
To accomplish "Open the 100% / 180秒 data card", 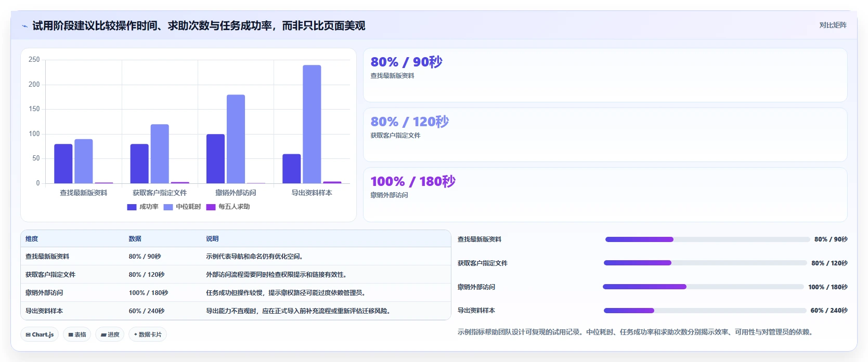I will [x=605, y=195].
